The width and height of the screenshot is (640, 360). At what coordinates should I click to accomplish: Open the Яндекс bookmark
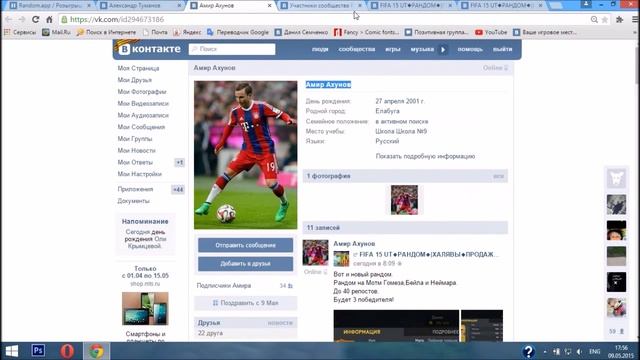point(187,32)
